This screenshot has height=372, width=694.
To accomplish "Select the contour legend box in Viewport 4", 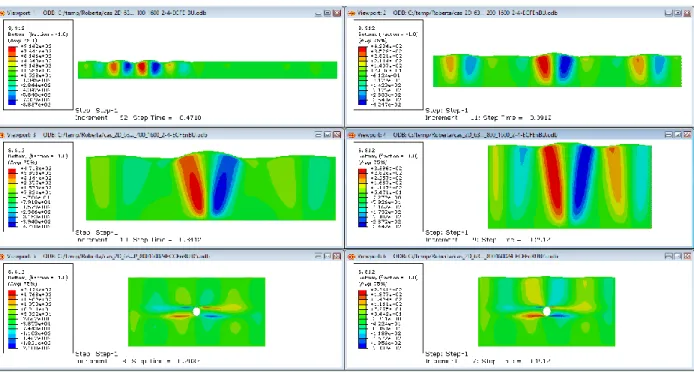I will click(388, 186).
